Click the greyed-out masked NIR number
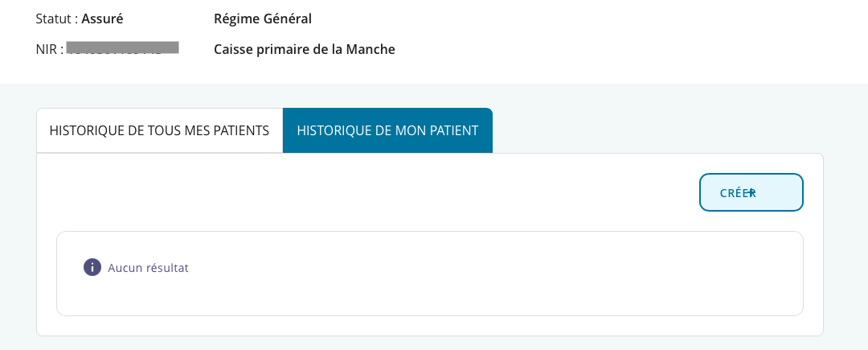The image size is (868, 350). [x=122, y=47]
